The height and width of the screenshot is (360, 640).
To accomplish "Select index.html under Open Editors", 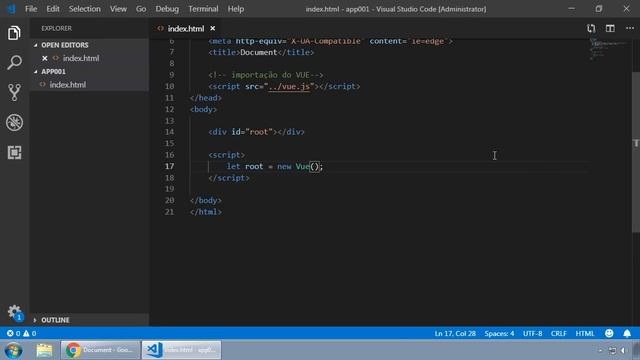I will pos(81,58).
